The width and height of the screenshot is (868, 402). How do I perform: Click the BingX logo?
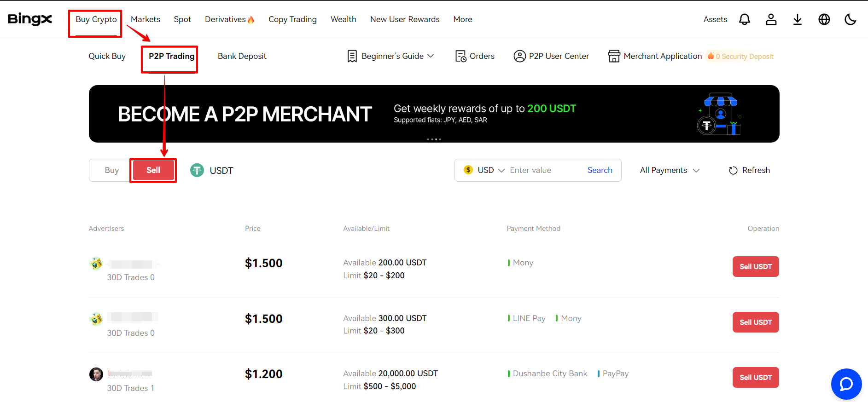[x=30, y=19]
